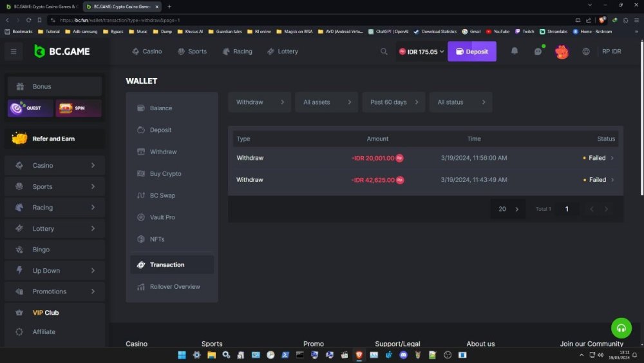Open the user avatar profile icon
Image resolution: width=644 pixels, height=363 pixels.
pos(562,52)
